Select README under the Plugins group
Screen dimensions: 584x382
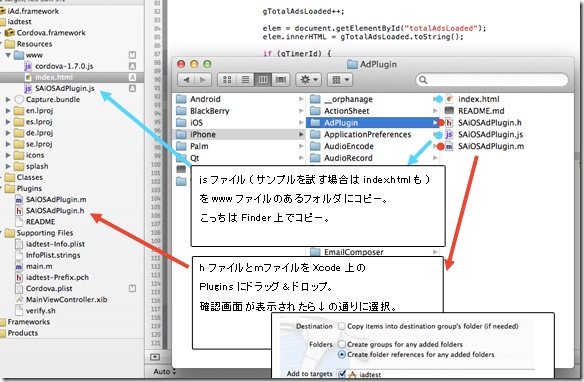40,222
